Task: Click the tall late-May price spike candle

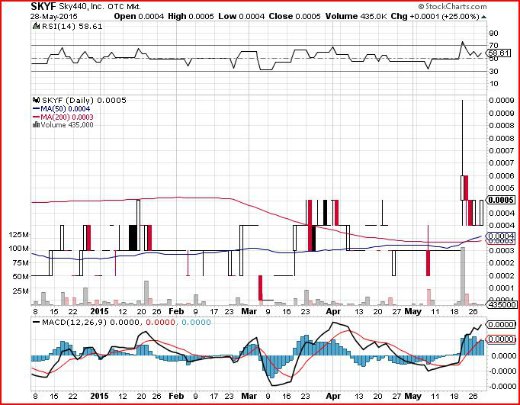Action: point(463,163)
